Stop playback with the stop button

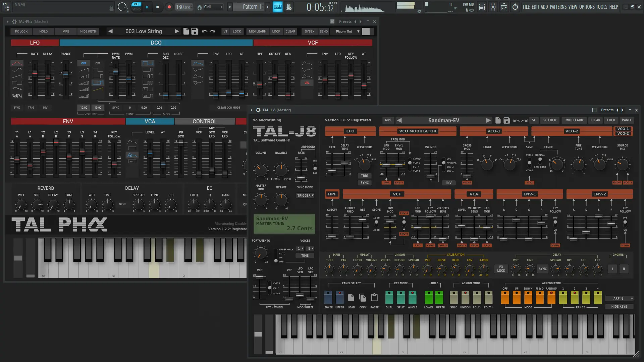[158, 7]
